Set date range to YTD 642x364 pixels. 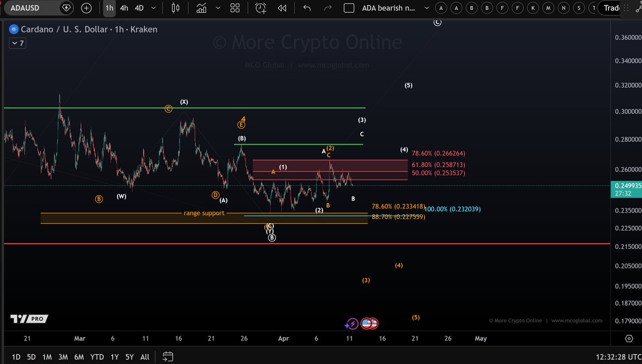pos(97,357)
